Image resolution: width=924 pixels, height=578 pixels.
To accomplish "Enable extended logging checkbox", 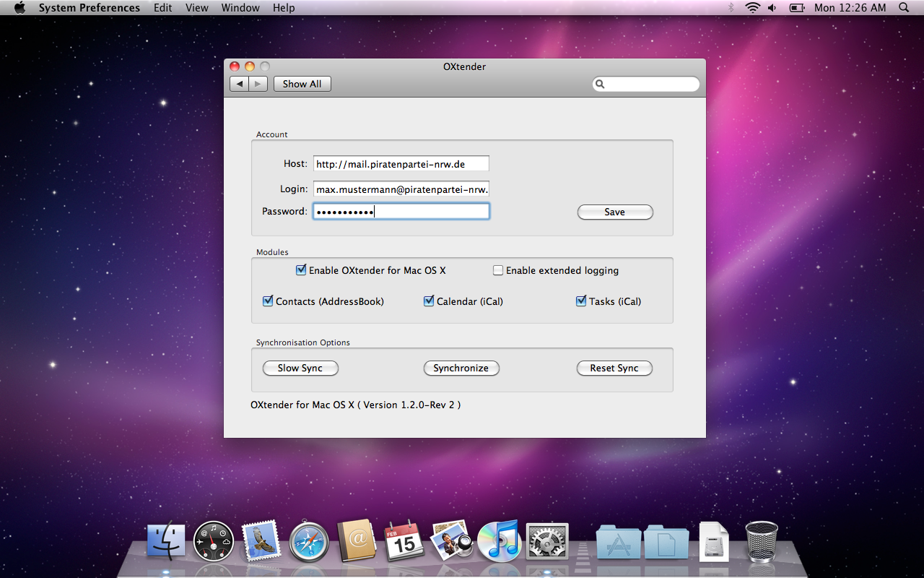I will pyautogui.click(x=498, y=270).
